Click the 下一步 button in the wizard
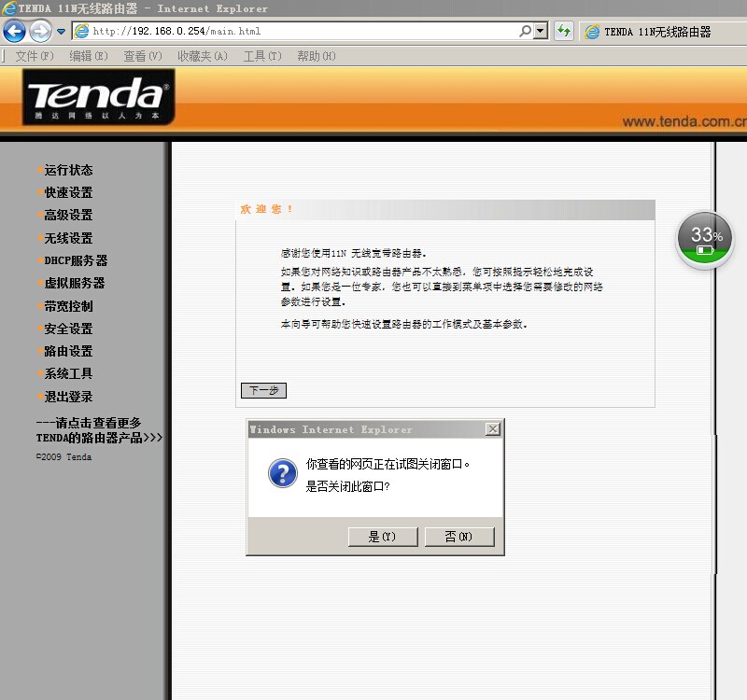Screen dimensions: 747x700 pos(263,390)
